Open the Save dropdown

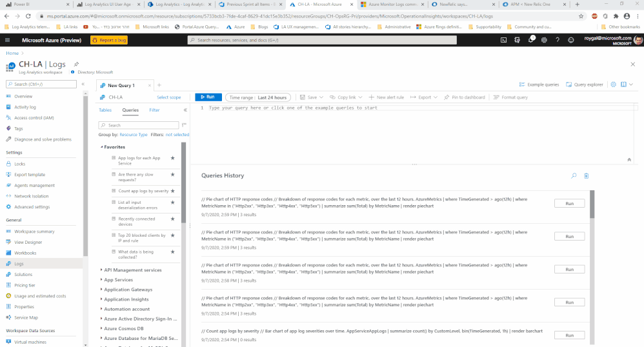[312, 97]
